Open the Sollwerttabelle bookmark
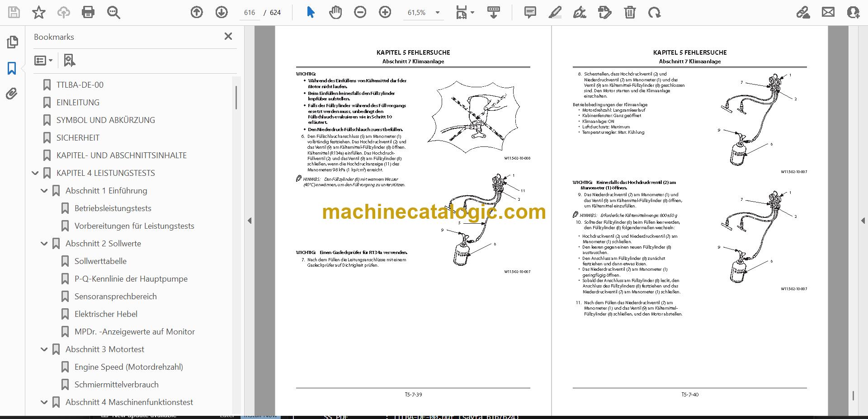The height and width of the screenshot is (419, 868). [x=100, y=261]
